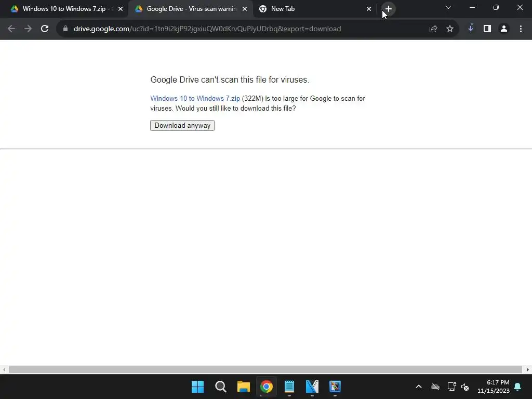Share this page icon in address bar
532x399 pixels.
pos(433,29)
